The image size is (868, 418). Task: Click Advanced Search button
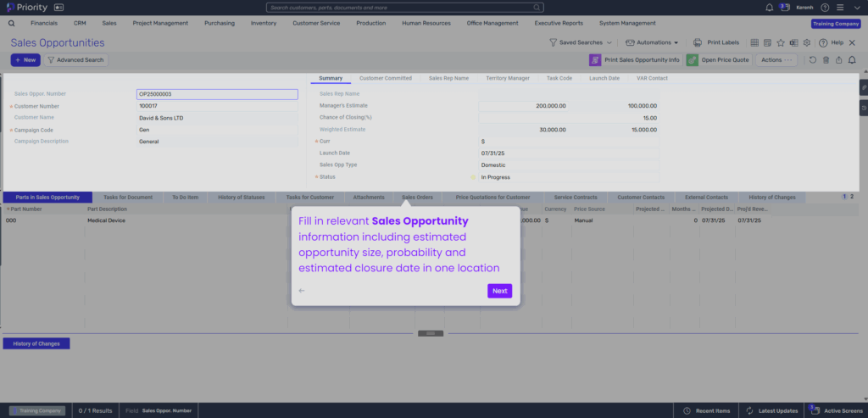tap(75, 60)
